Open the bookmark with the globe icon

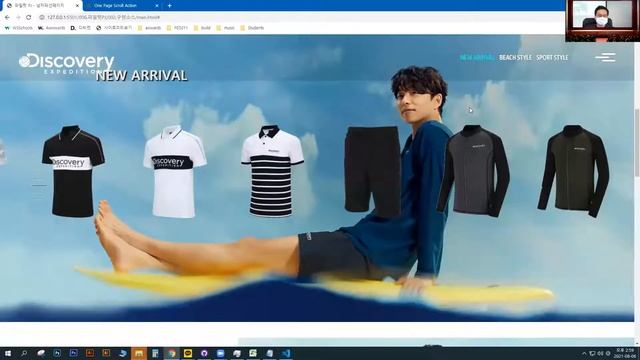pos(114,28)
